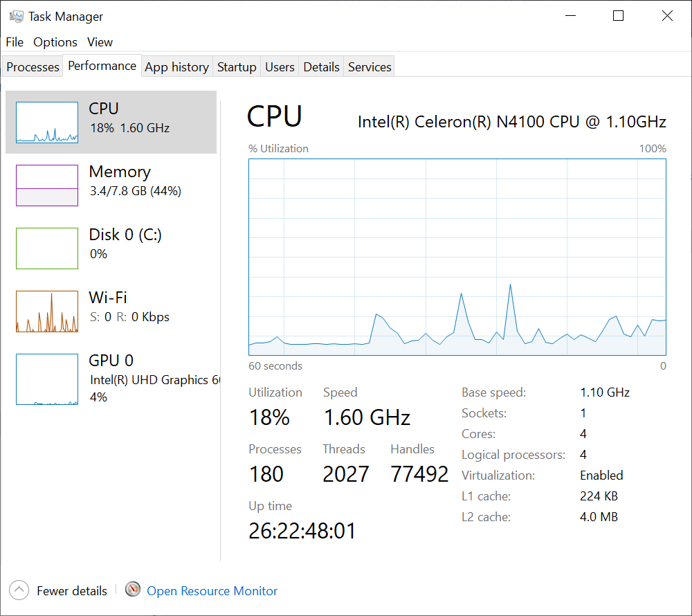
Task: Select the Memory usage graph thumbnail
Action: [x=47, y=185]
